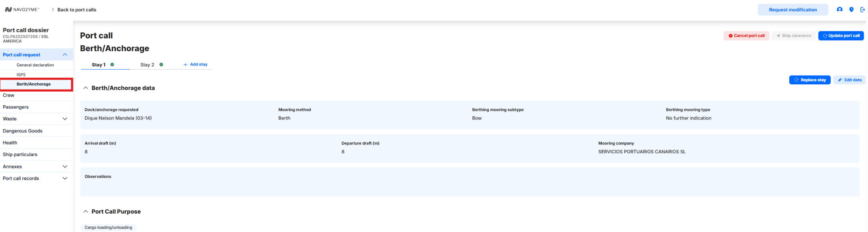The height and width of the screenshot is (232, 868).
Task: Click the logout icon in the header
Action: (862, 10)
